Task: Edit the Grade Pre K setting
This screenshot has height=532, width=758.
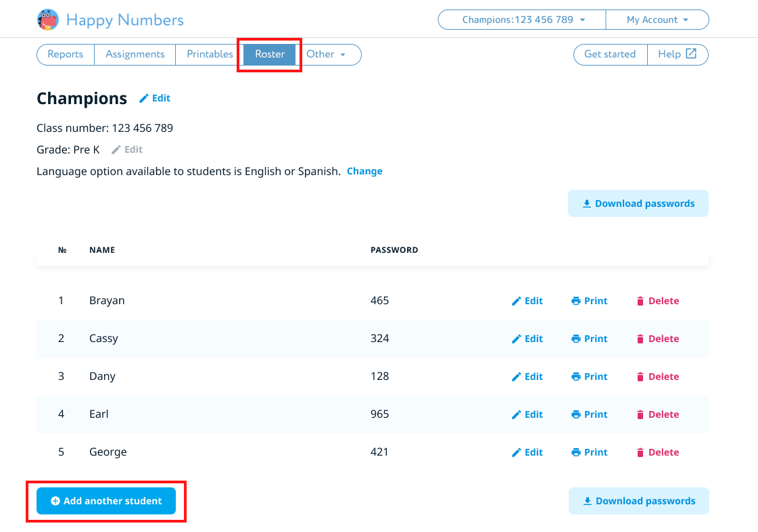Action: (x=127, y=149)
